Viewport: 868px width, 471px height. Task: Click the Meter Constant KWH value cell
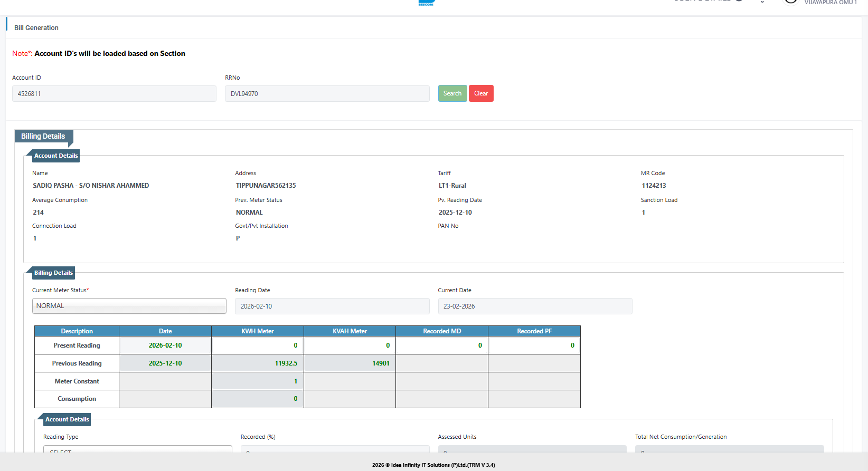coord(258,381)
